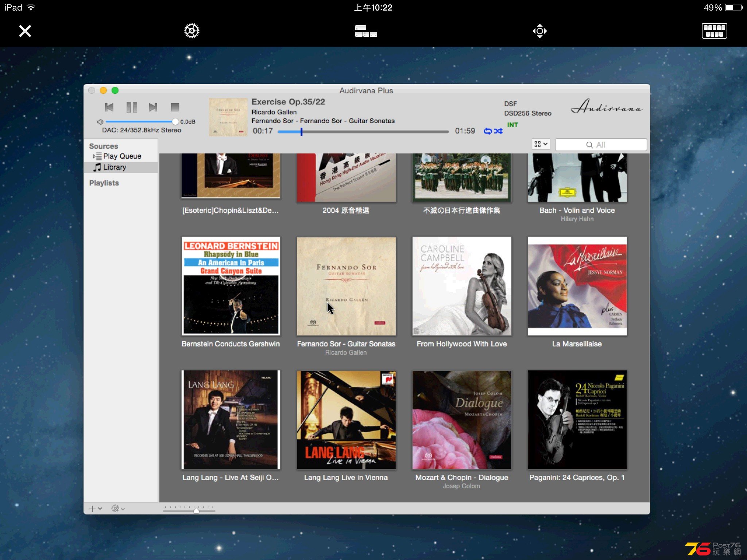Toggle repeat mode
747x560 pixels.
[x=488, y=131]
